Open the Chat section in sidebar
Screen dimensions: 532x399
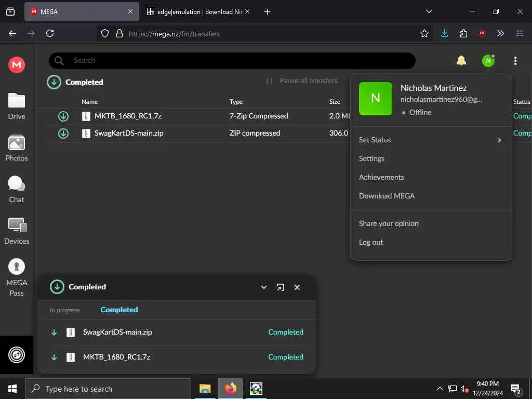pos(17,190)
